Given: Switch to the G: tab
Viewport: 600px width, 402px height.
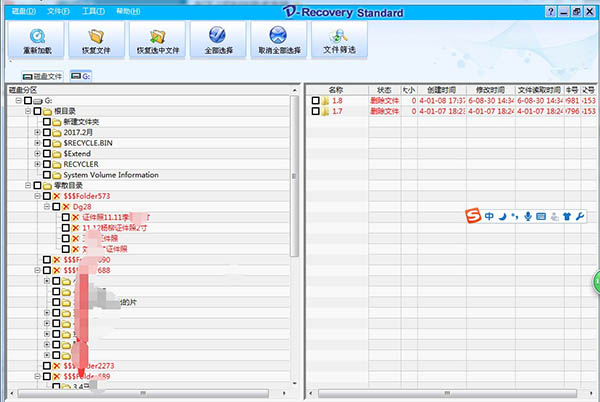Looking at the screenshot, I should (x=81, y=76).
